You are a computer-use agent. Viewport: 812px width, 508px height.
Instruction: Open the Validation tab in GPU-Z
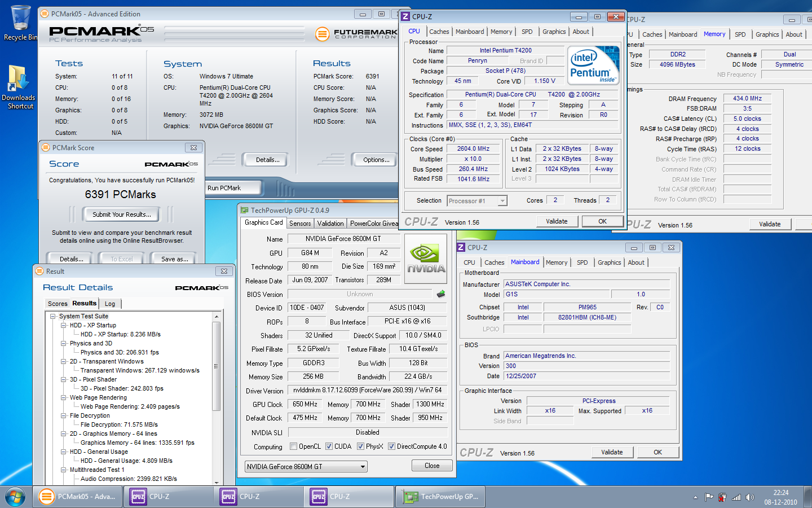click(330, 224)
